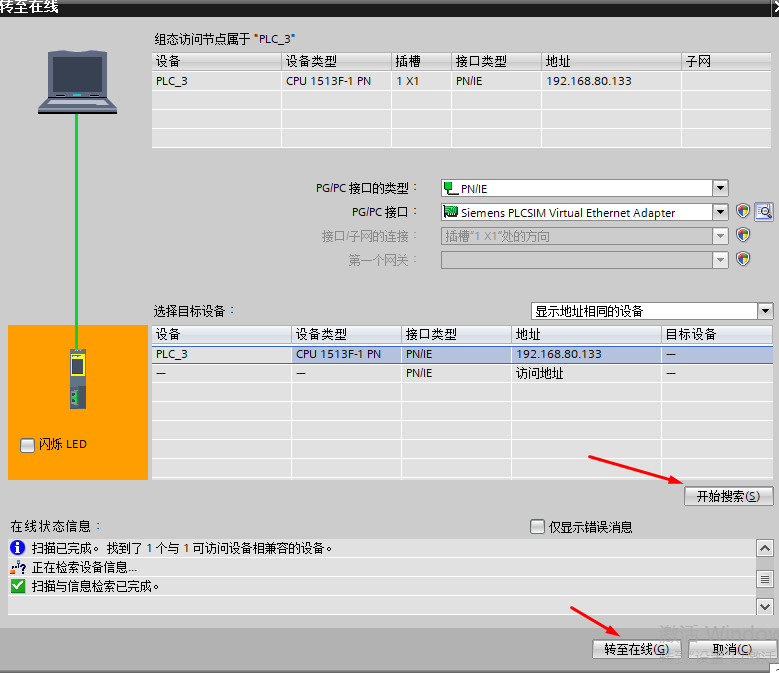
Task: Expand the Siemens PLCSIM Virtual Ethernet Adapter dropdown
Action: [720, 212]
